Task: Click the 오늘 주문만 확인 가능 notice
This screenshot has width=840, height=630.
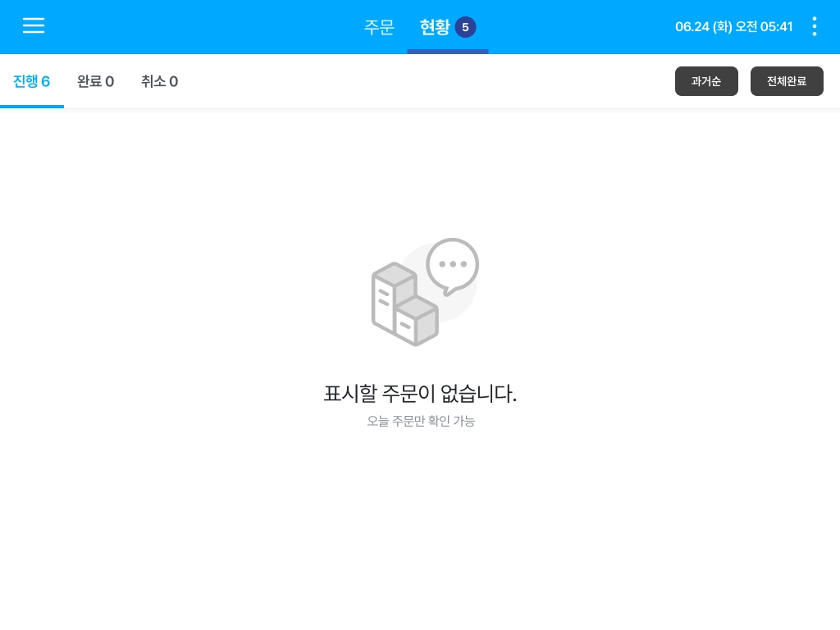Action: pyautogui.click(x=421, y=421)
